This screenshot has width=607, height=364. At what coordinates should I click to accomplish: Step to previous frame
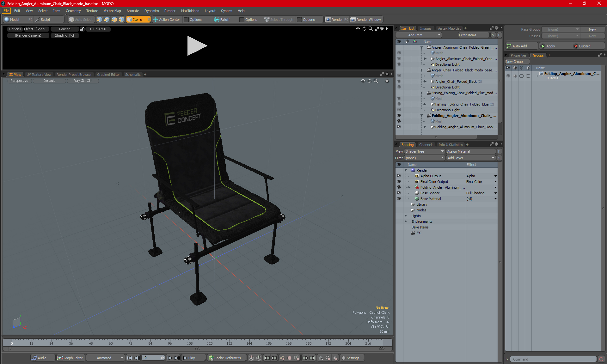point(137,358)
